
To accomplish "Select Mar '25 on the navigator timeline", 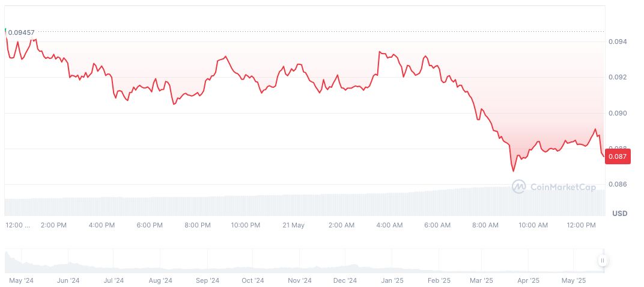I will [x=481, y=280].
